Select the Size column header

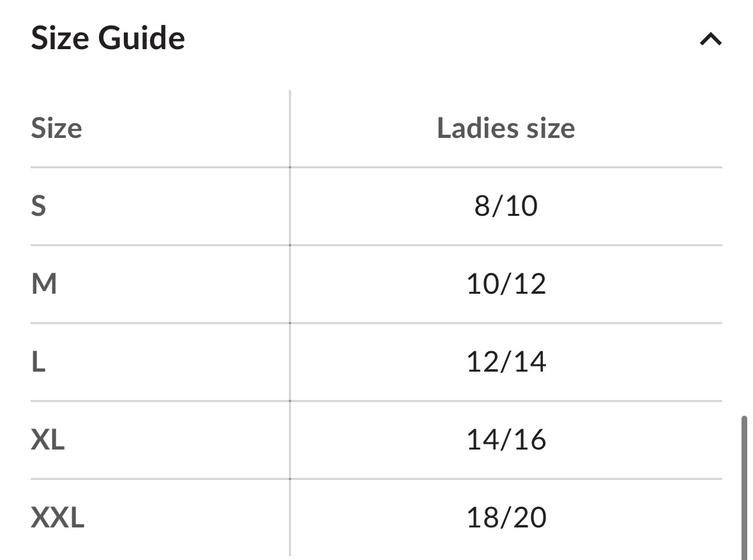[57, 128]
